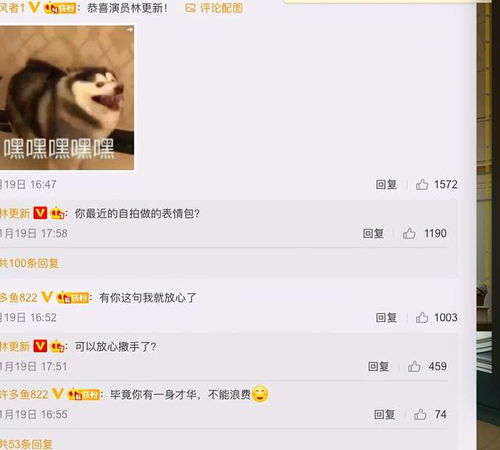Reply to the 16:55 comment by 许多鱼822
This screenshot has height=450, width=500.
384,414
